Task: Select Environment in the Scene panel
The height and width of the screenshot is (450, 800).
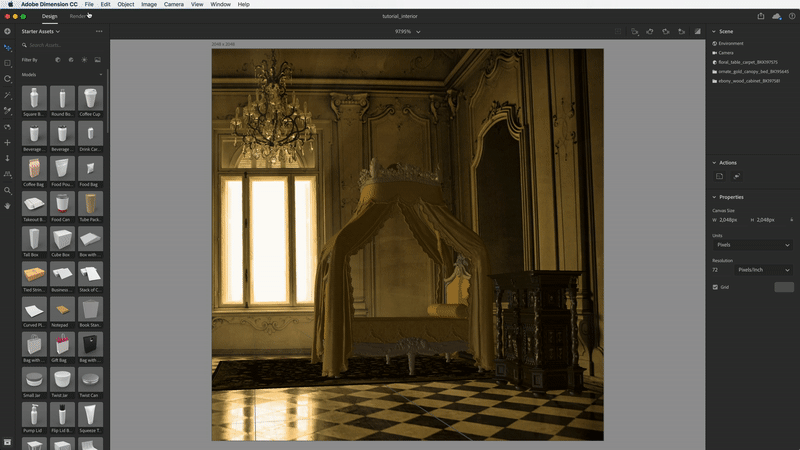Action: coord(731,43)
